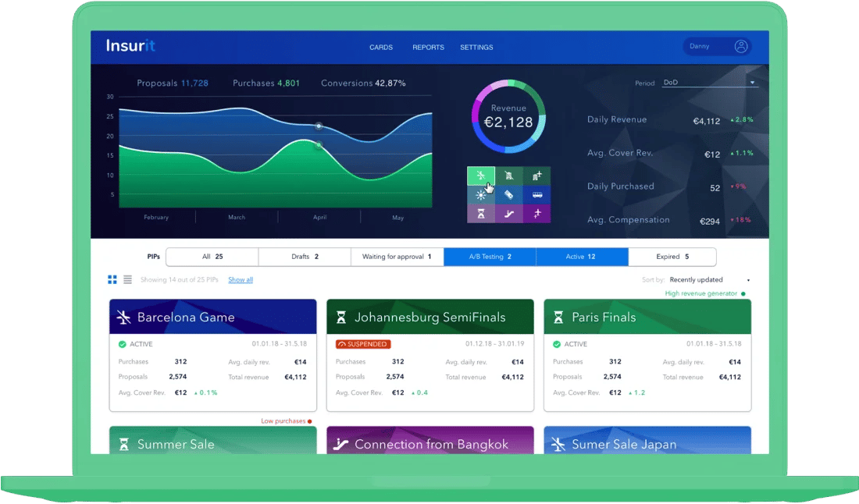Click the SUSPENDED status badge
This screenshot has width=859, height=504.
[x=362, y=344]
